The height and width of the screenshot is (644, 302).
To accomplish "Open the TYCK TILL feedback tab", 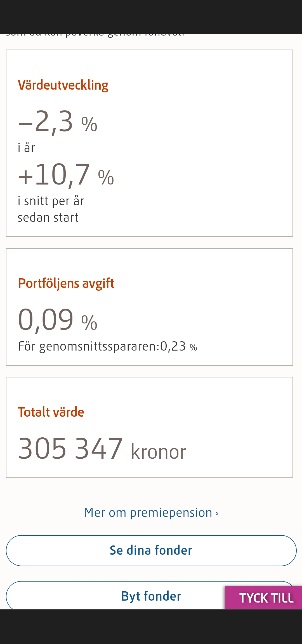I will tap(266, 598).
